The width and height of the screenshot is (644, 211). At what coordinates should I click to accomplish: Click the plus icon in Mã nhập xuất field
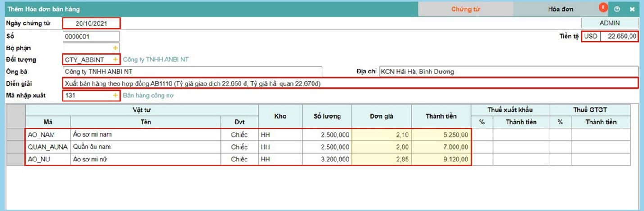[x=115, y=96]
